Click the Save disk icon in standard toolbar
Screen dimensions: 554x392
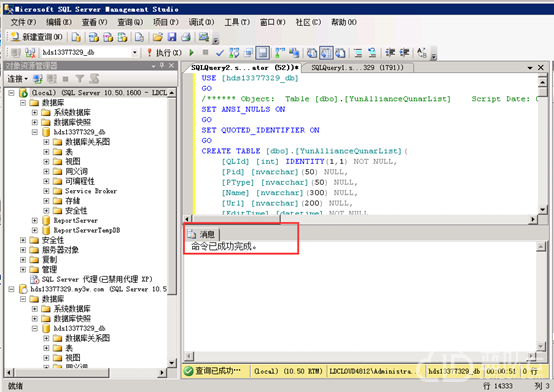172,37
